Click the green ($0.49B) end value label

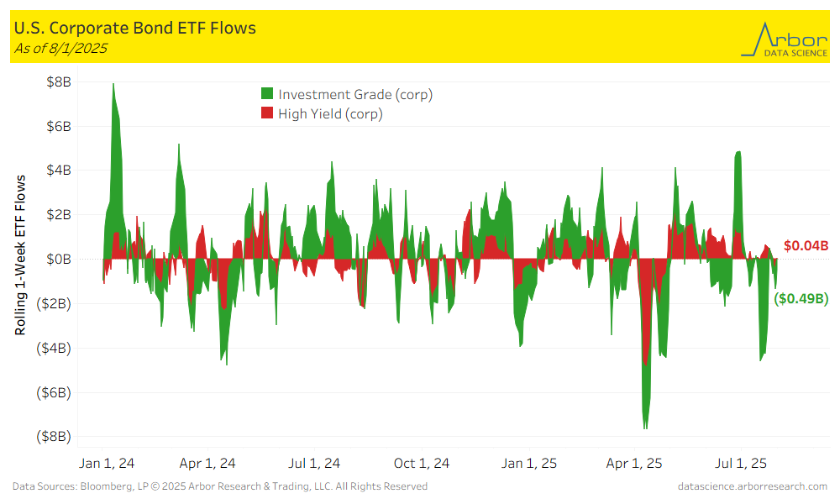point(801,298)
